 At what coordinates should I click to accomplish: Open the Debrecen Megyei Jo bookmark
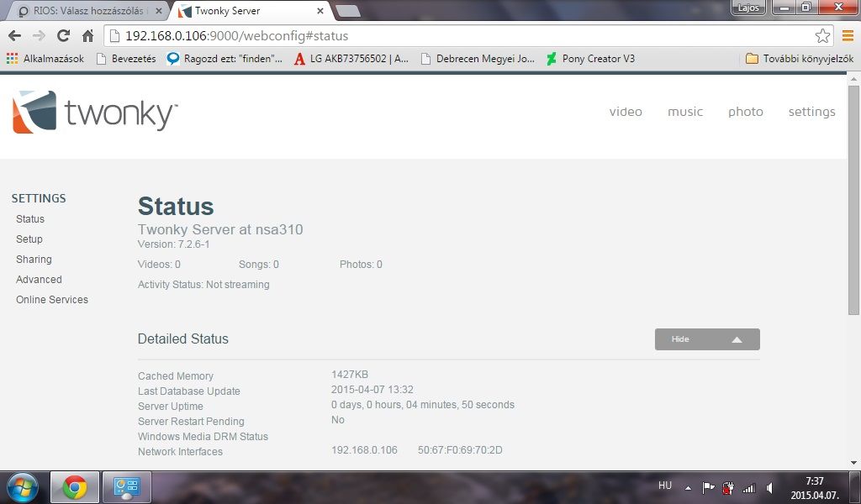coord(478,59)
